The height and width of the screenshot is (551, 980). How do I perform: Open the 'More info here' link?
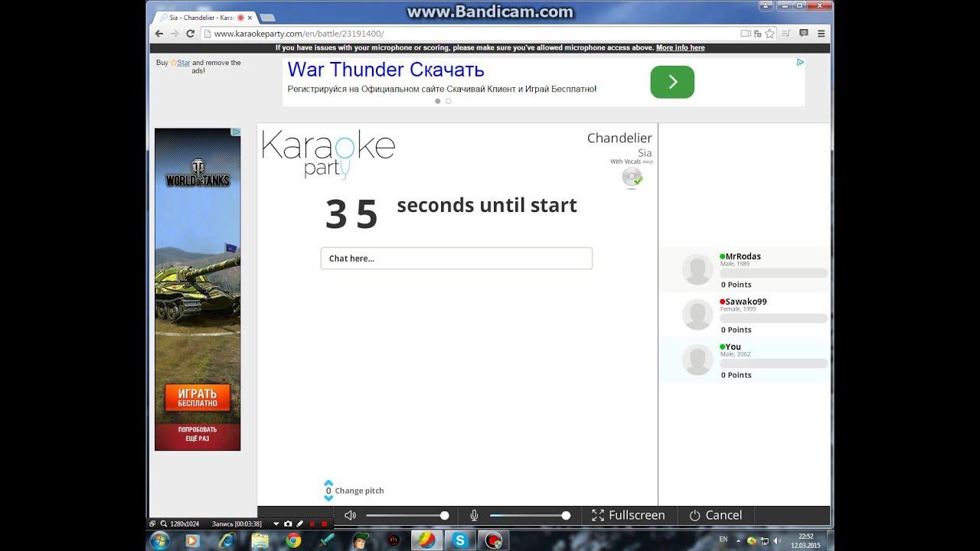click(680, 47)
